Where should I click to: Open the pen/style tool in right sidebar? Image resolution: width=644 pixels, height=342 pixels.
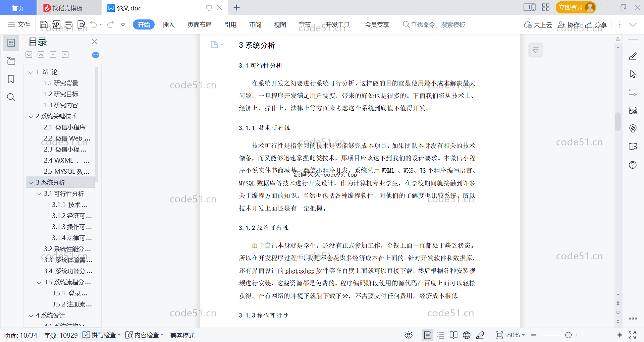(633, 56)
